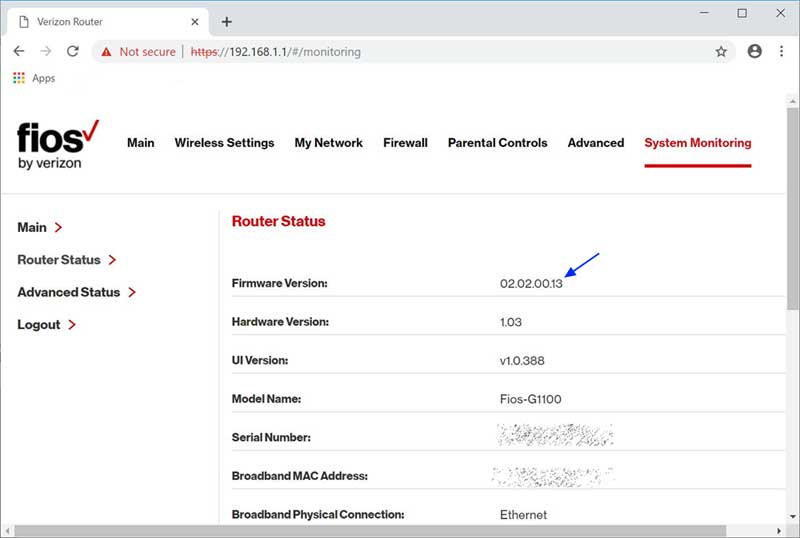
Task: Click chevron next to Router Status
Action: point(112,260)
